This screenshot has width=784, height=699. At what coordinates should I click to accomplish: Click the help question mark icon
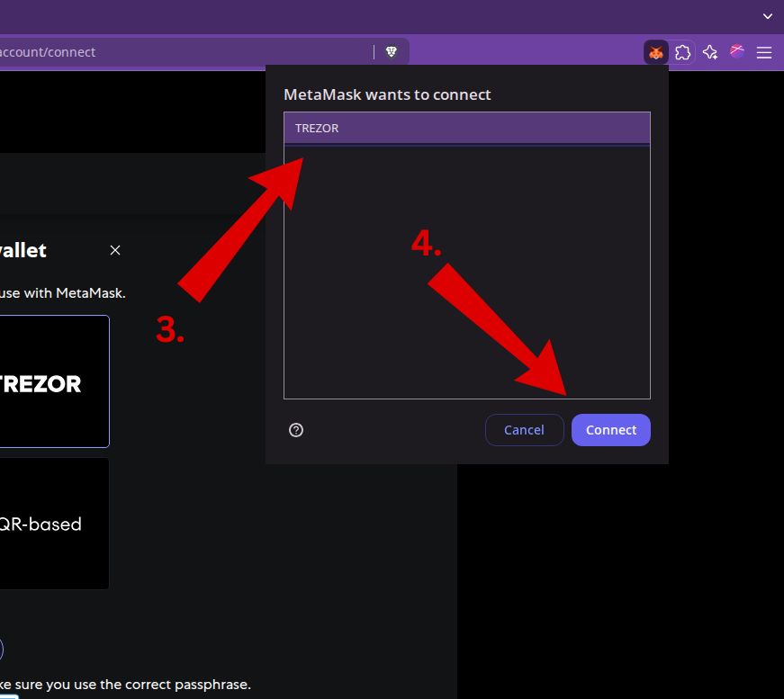point(296,430)
